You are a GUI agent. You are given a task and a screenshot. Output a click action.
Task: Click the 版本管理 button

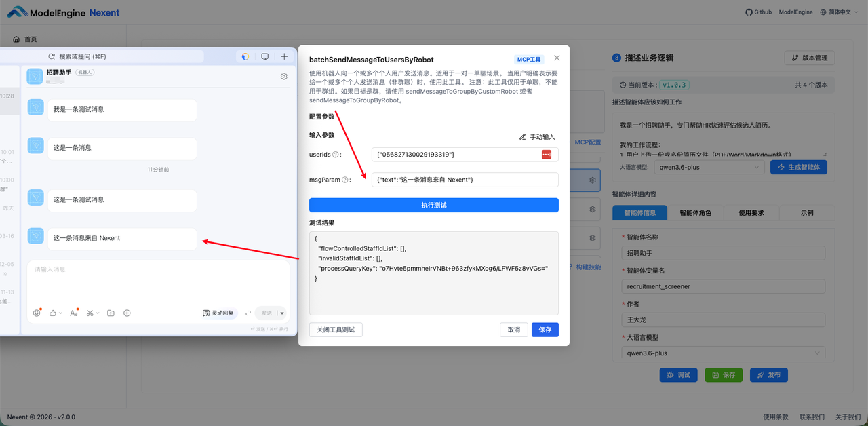click(x=810, y=58)
